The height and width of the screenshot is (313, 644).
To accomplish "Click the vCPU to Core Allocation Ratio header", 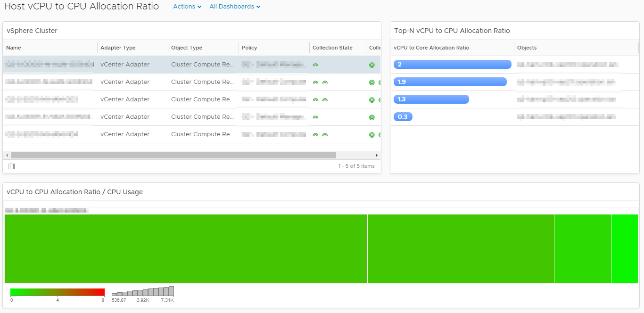I will point(431,48).
